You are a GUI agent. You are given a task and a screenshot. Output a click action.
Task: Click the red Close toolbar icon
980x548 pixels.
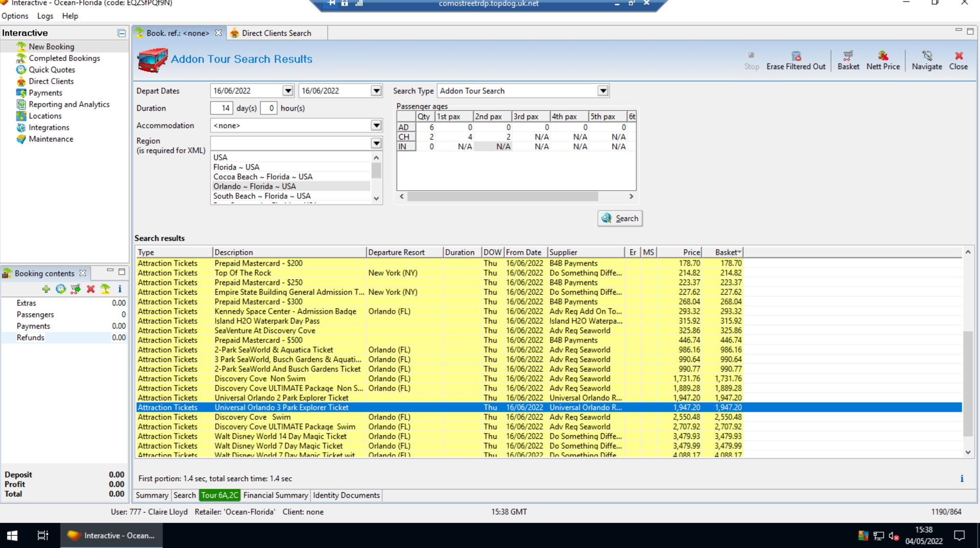coord(958,60)
